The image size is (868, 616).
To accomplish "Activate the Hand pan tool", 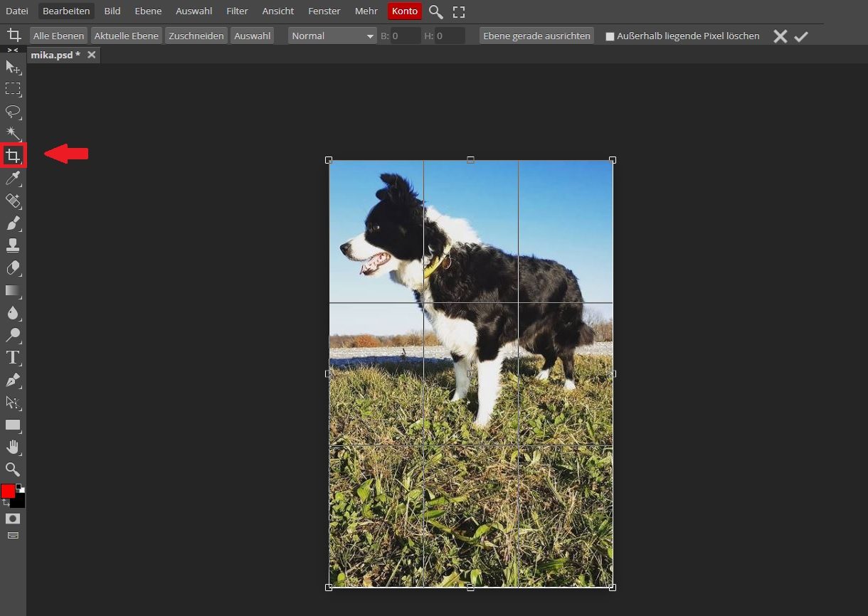I will [13, 447].
